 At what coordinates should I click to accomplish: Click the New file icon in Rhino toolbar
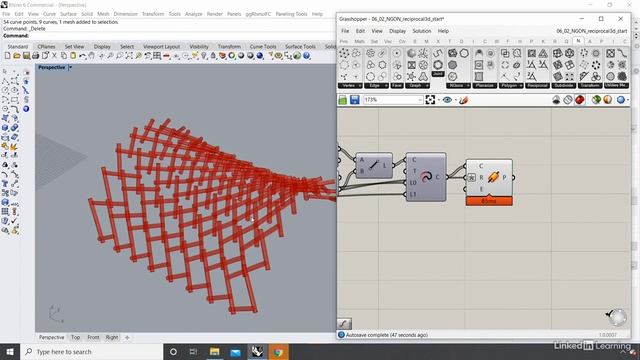tap(7, 56)
